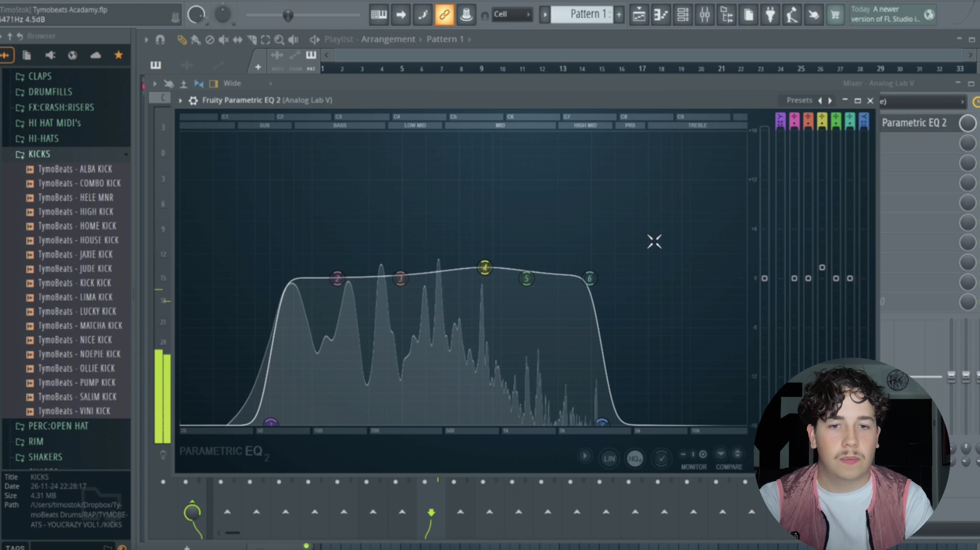
Task: Expand the FX:CRASH:RISERS folder
Action: click(61, 108)
